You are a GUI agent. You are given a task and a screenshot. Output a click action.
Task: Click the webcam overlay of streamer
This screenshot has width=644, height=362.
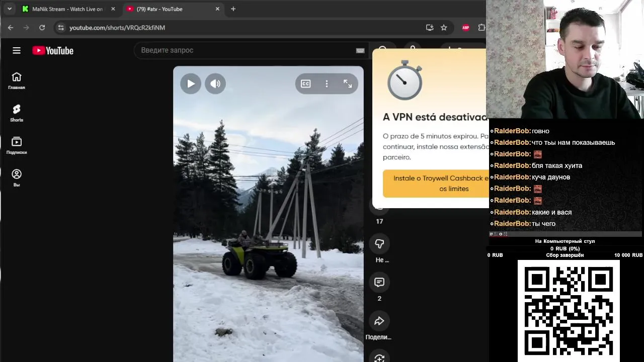(565, 59)
